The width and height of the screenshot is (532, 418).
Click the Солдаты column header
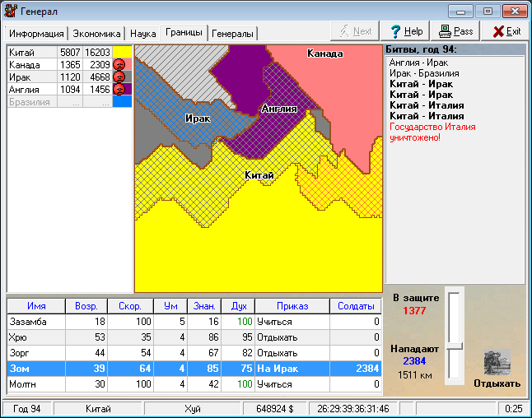(356, 306)
